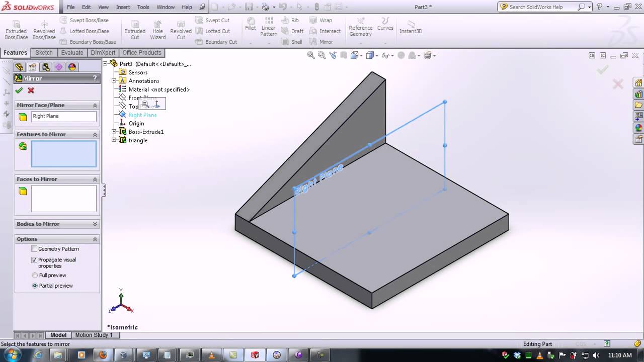644x362 pixels.
Task: Open the DisplayManager color ball tab
Action: tap(72, 67)
